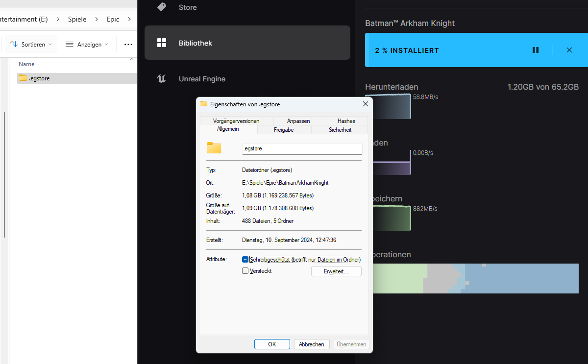Screen dimensions: 588x364
Task: Select Bibliothek in the launcher sidebar
Action: [247, 43]
